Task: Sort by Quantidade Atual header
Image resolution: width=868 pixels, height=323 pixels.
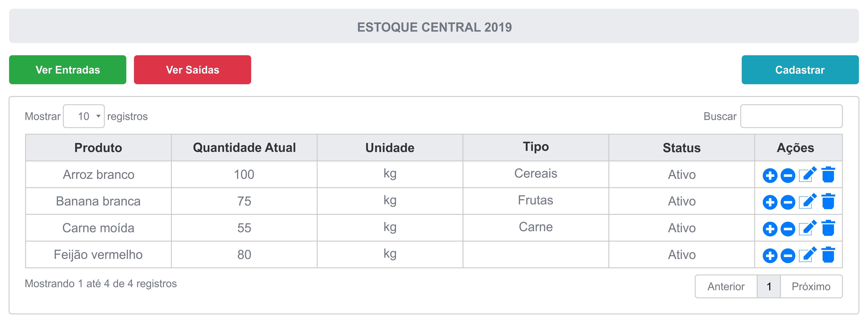Action: (x=244, y=147)
